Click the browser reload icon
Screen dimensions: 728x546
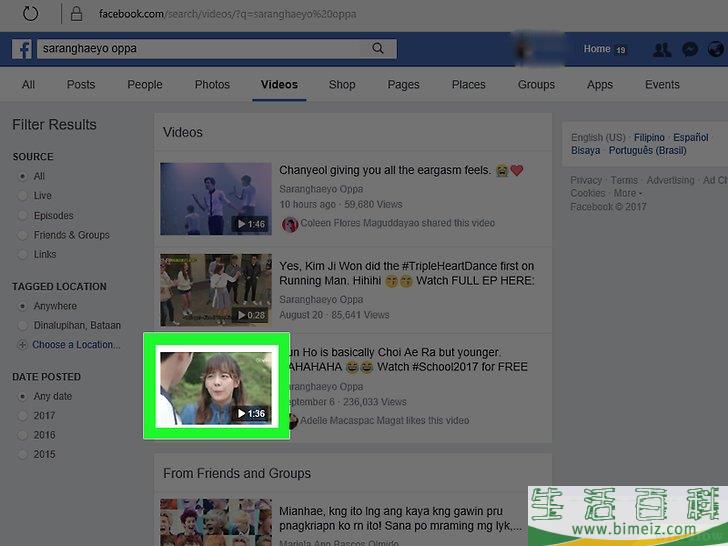click(31, 13)
